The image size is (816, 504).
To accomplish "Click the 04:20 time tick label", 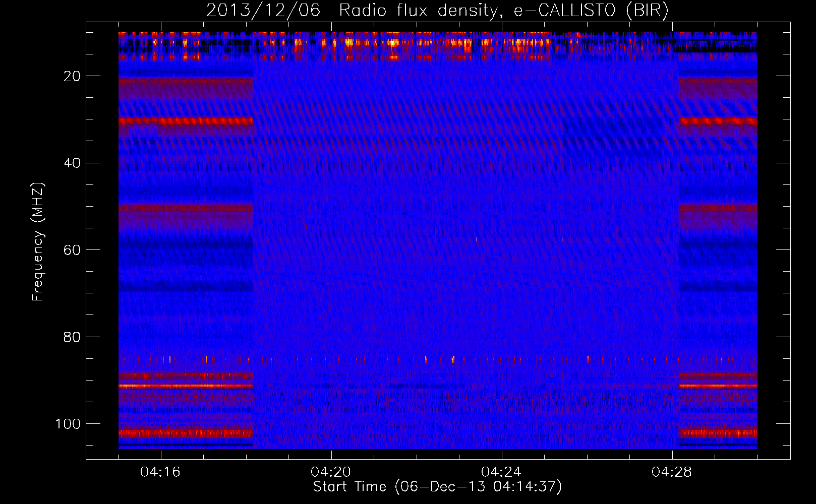I will click(x=331, y=472).
